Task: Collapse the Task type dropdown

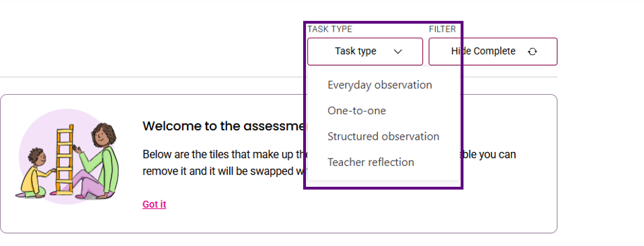Action: (x=365, y=51)
